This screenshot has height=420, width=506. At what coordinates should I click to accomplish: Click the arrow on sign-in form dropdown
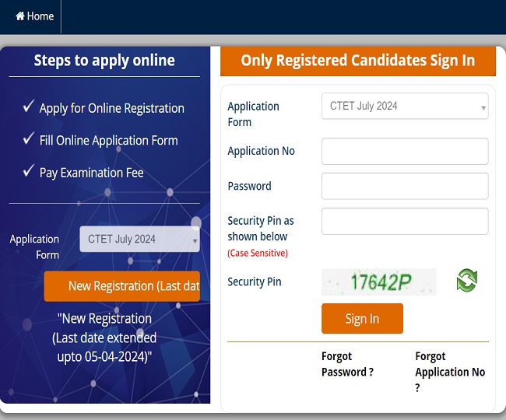point(483,107)
